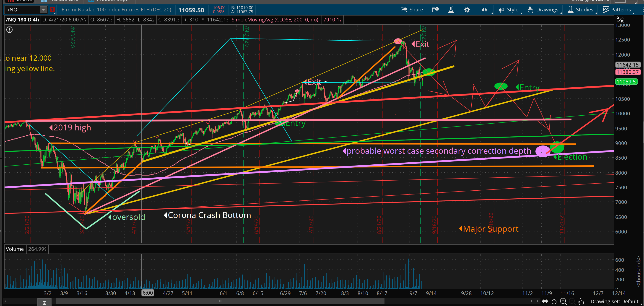The width and height of the screenshot is (644, 306).
Task: Click the horizontal chart scrollbar thumb
Action: tap(220, 301)
